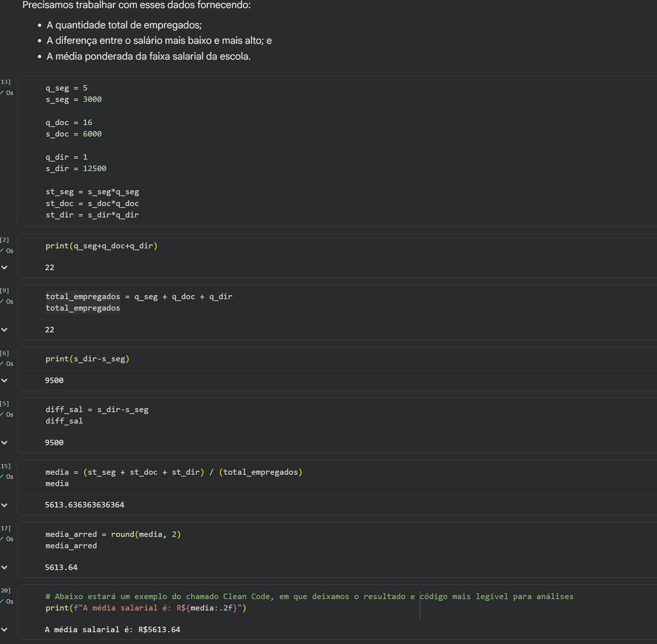Click the output 'A média salarial é: R$5613.64'
657x644 pixels.
click(112, 630)
